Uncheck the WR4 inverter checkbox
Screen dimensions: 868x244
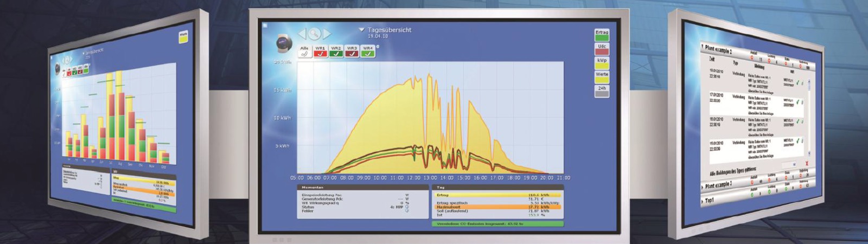coord(368,52)
